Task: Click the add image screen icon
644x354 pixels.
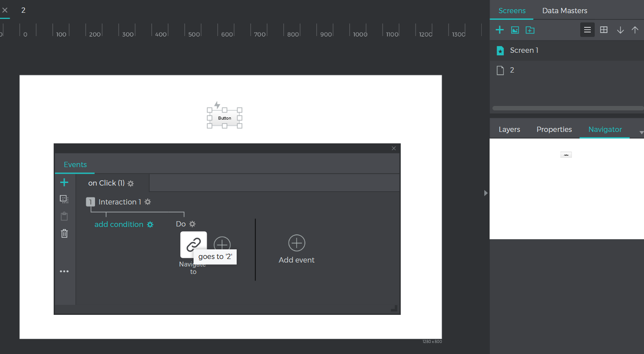Action: pyautogui.click(x=515, y=30)
